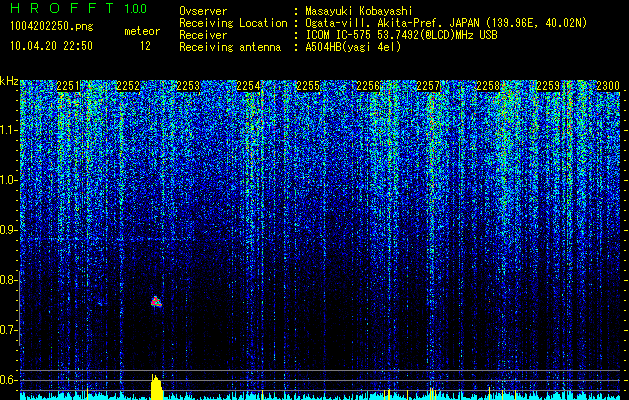Click time marker 2255
Image resolution: width=629 pixels, height=400 pixels.
coord(308,86)
